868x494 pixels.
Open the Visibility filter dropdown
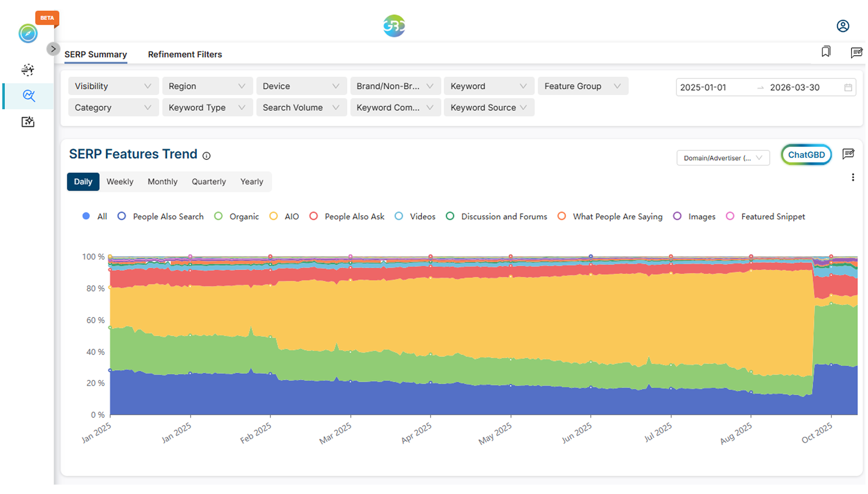(113, 86)
